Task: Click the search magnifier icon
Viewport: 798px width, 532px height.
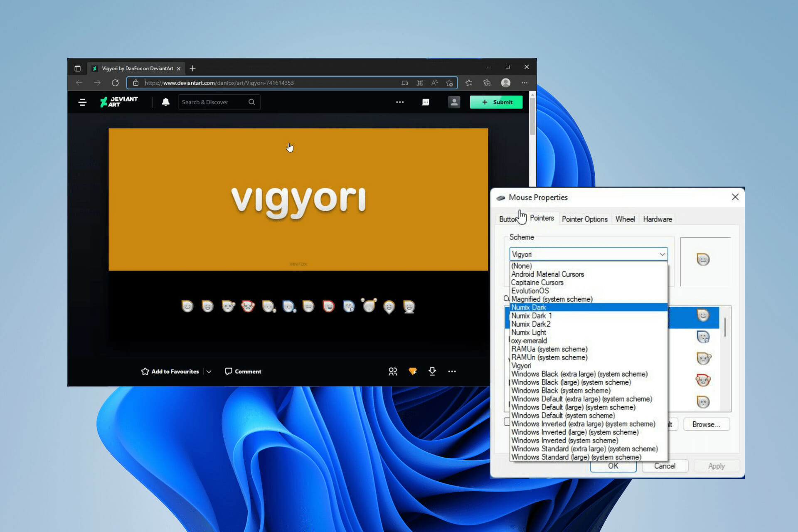Action: (252, 102)
